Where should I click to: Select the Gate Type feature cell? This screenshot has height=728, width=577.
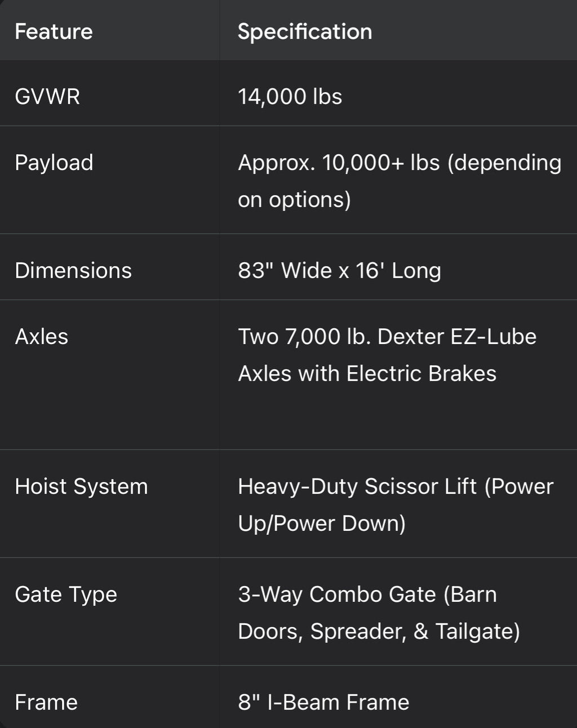pos(66,595)
